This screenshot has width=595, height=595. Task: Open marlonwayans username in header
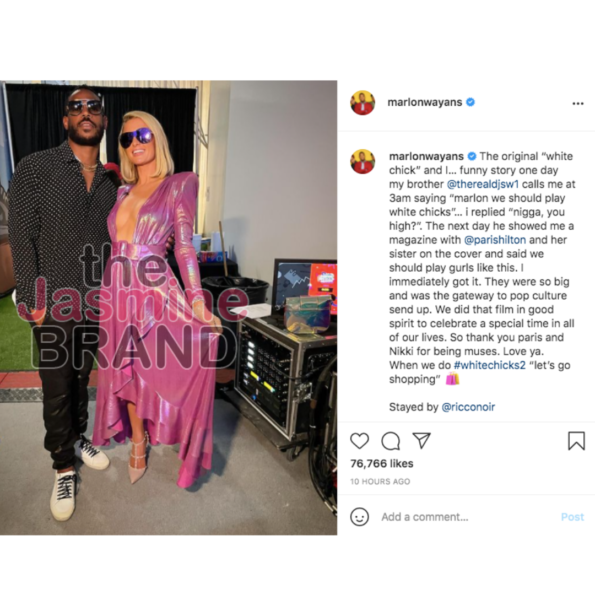coord(425,102)
